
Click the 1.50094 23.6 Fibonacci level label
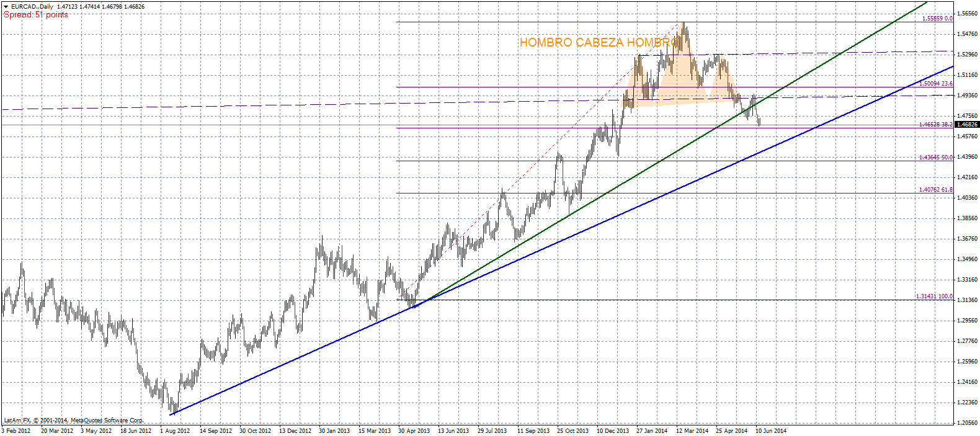point(935,84)
